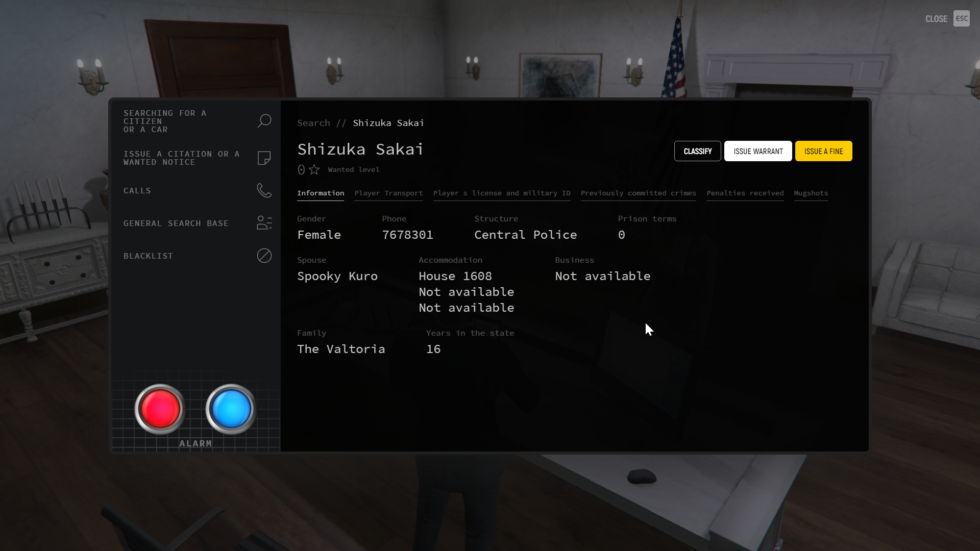Click the Blacklist prohibited-circle icon

pyautogui.click(x=264, y=256)
